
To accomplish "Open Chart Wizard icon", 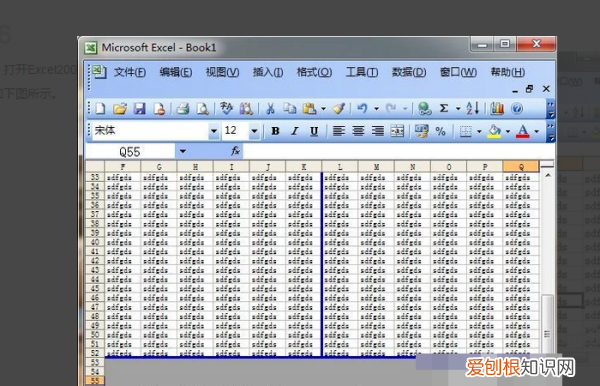I will [x=497, y=109].
